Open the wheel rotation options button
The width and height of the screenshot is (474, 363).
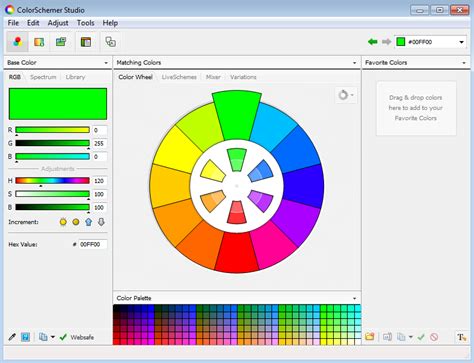(346, 95)
